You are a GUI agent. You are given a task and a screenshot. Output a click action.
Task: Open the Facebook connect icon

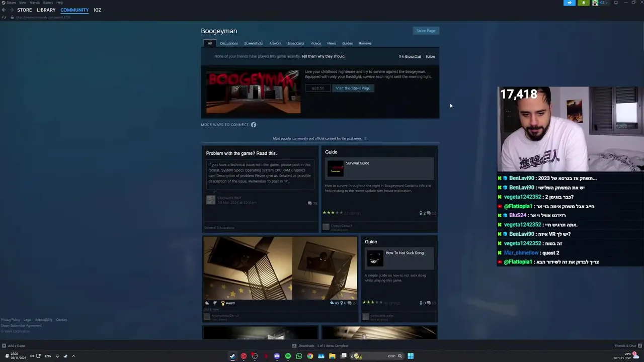(254, 125)
